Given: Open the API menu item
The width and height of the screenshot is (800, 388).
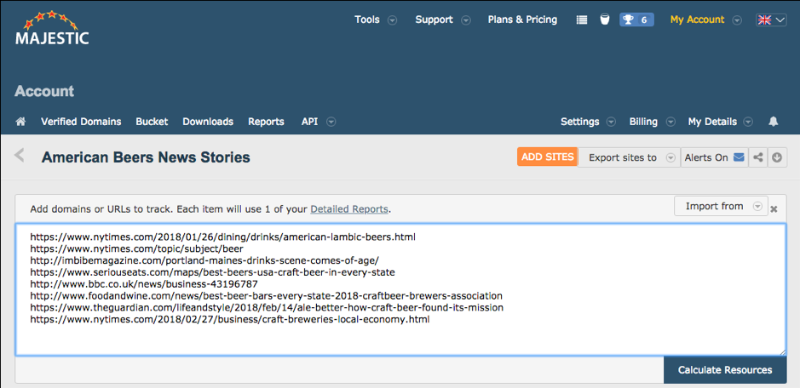Looking at the screenshot, I should coord(310,122).
